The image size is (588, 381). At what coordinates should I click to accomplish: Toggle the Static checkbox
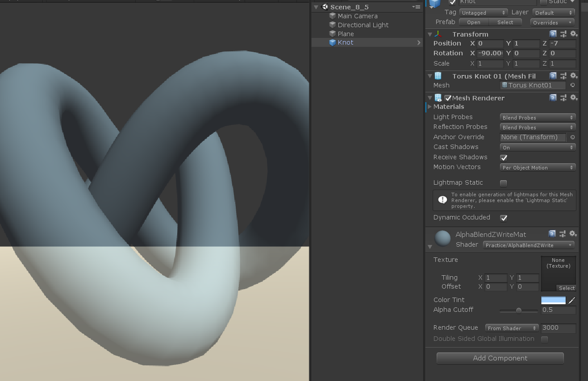543,2
